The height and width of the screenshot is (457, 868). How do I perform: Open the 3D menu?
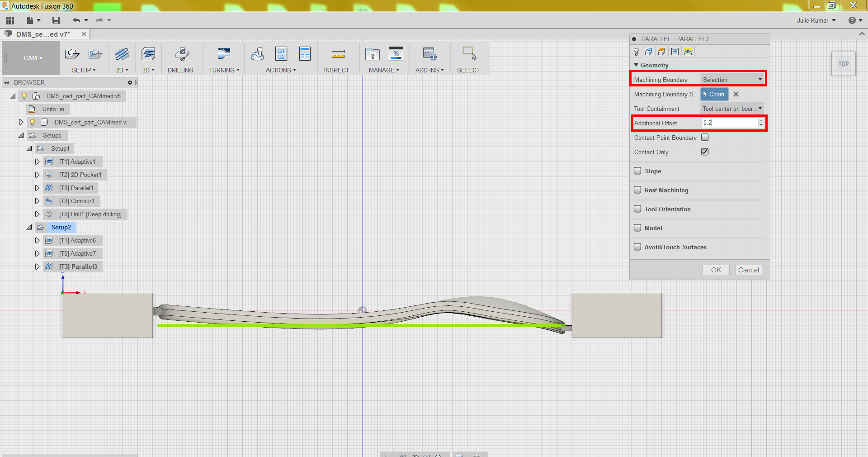(x=148, y=70)
